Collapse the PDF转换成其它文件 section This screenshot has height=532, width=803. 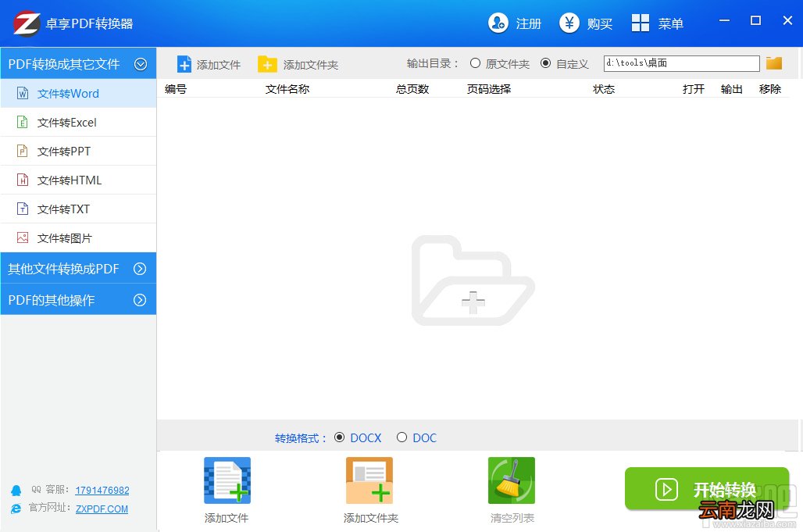pos(141,64)
